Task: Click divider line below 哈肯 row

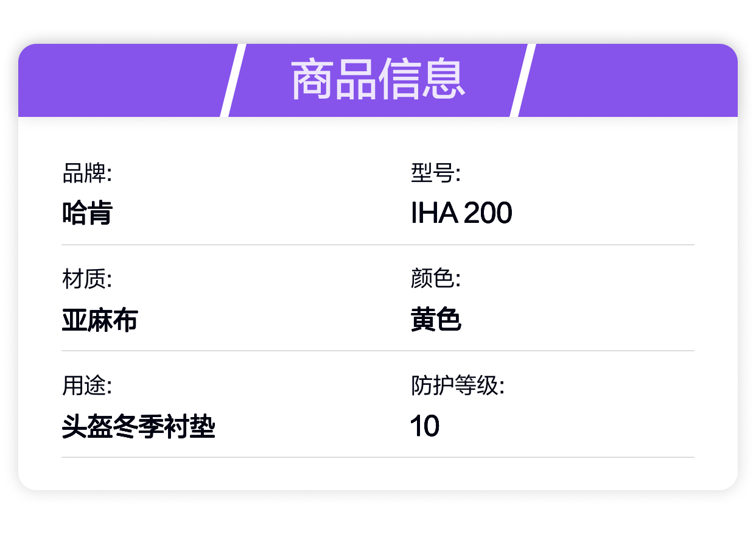Action: 378,245
